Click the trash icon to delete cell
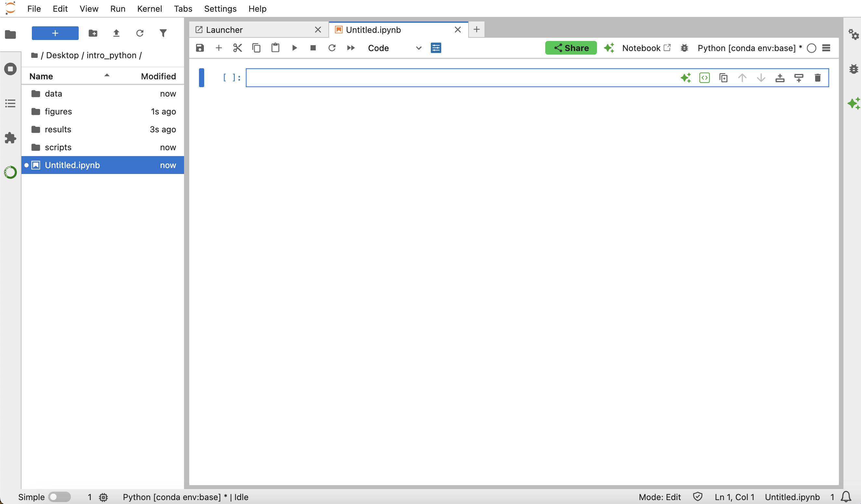The image size is (861, 504). 818,78
